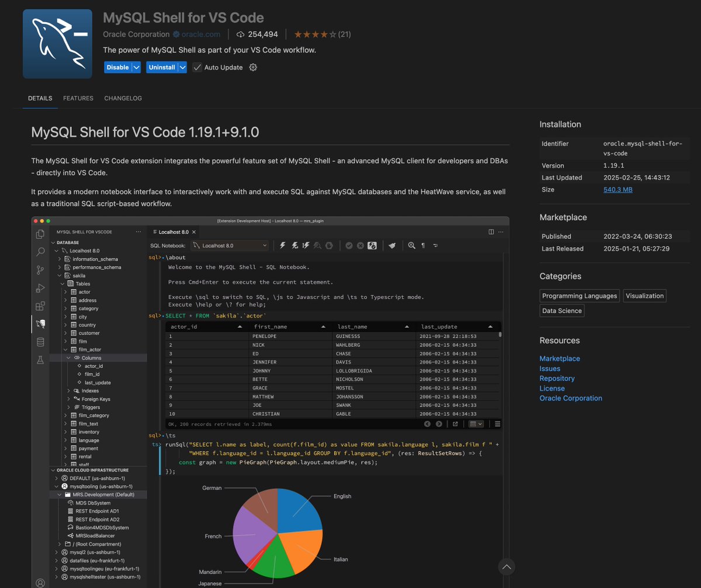The height and width of the screenshot is (588, 701).
Task: Open the dropdown arrow beside Disable
Action: [x=136, y=67]
